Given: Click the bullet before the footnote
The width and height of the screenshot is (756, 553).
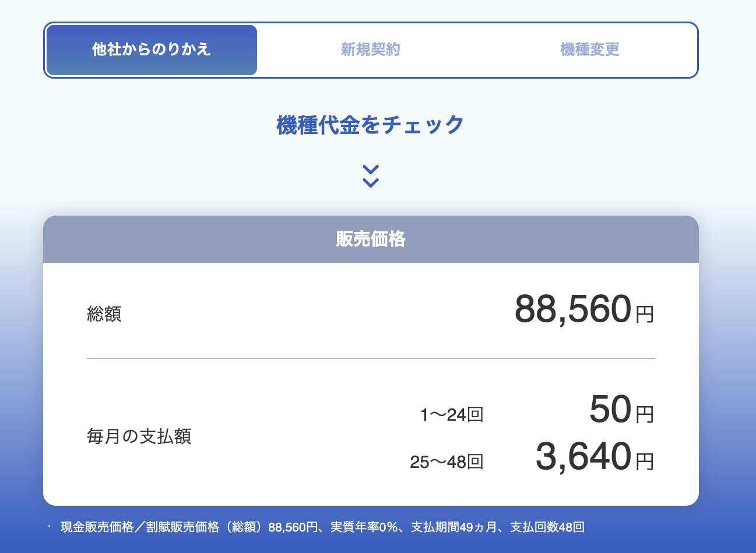Looking at the screenshot, I should tap(50, 526).
